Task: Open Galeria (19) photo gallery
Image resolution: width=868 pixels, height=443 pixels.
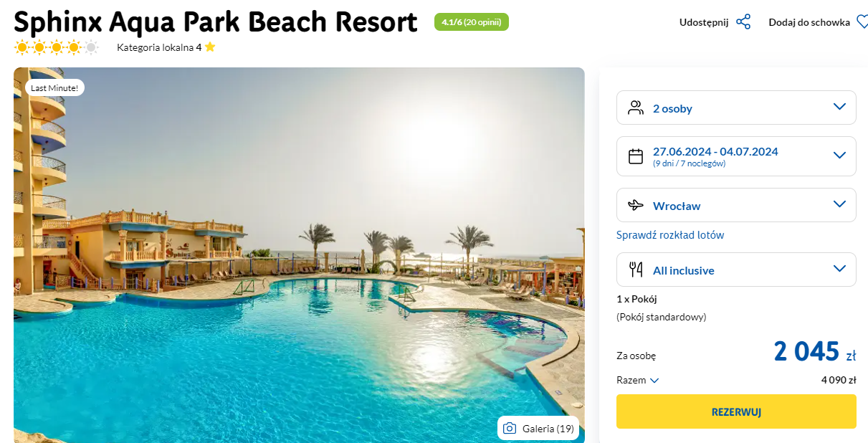Action: (x=538, y=429)
